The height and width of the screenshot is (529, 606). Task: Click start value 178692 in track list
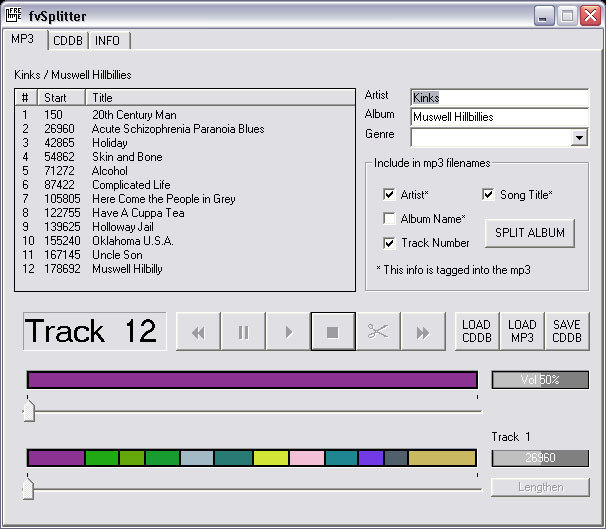click(x=62, y=269)
